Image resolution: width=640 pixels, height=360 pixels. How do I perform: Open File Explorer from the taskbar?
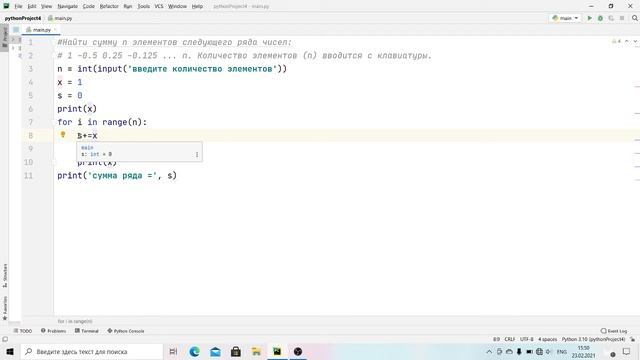pos(256,351)
